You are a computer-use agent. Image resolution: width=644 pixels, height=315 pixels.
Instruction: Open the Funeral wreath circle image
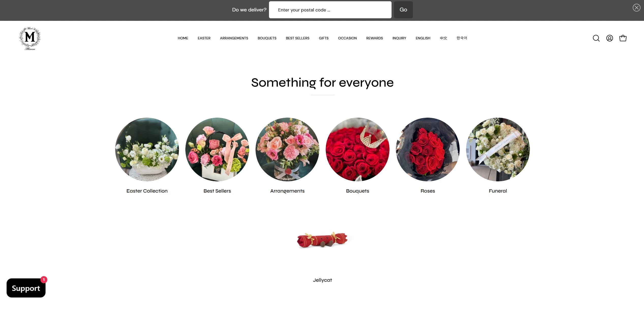point(498,149)
